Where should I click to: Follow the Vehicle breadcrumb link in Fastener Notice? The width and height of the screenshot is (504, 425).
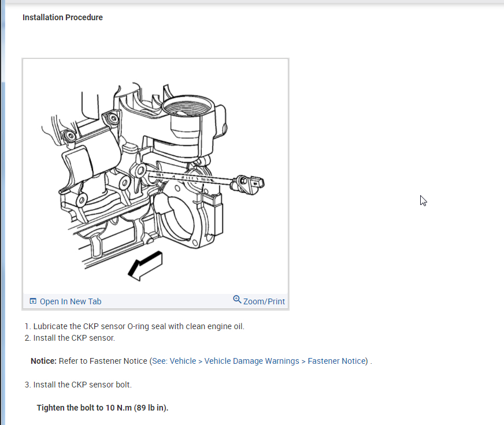pos(183,361)
